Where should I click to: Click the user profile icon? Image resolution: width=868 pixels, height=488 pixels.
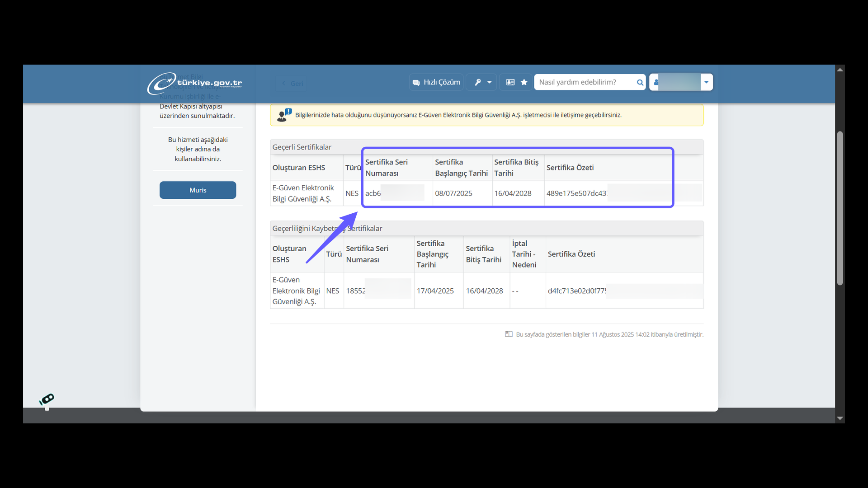coord(656,82)
